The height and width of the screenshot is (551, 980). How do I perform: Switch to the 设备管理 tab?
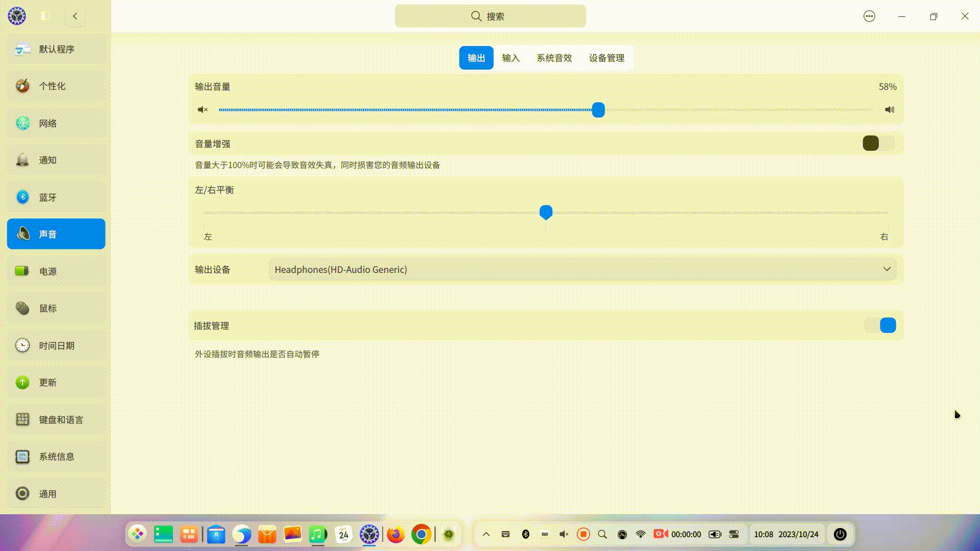coord(606,58)
